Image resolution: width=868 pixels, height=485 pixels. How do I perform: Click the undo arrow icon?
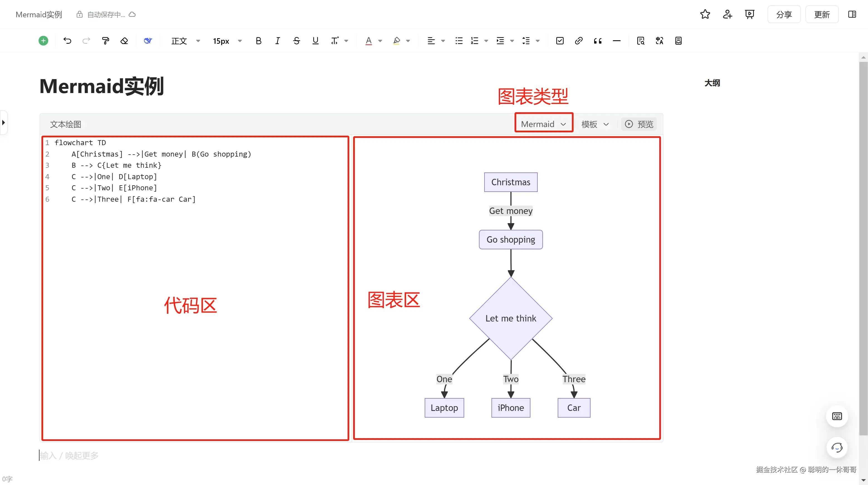click(x=67, y=41)
